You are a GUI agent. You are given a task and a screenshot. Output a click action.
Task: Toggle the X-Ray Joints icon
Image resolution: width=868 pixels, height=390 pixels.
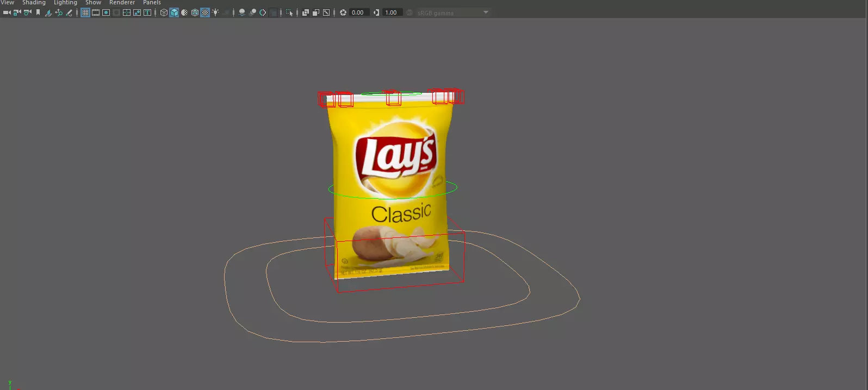pyautogui.click(x=326, y=12)
